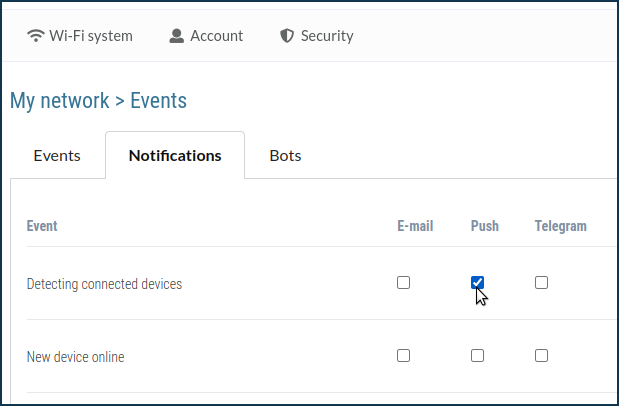Go to My network breadcrumb link
The width and height of the screenshot is (619, 406).
(x=59, y=101)
